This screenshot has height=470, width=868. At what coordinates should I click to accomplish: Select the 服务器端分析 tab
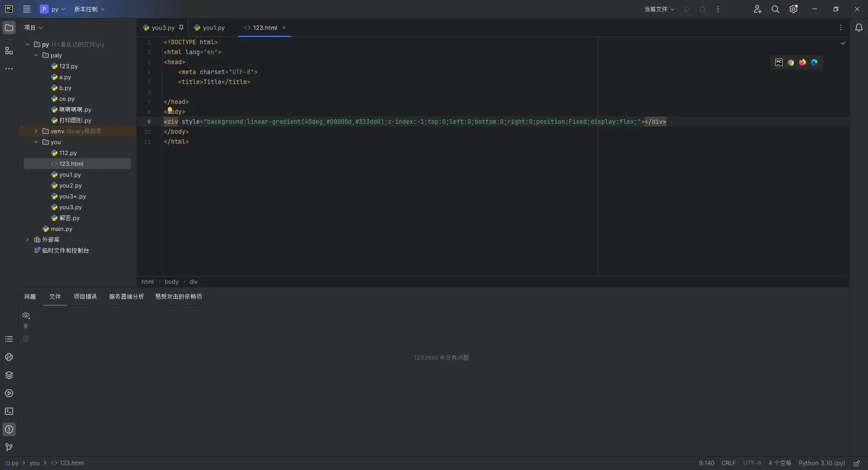coord(127,296)
